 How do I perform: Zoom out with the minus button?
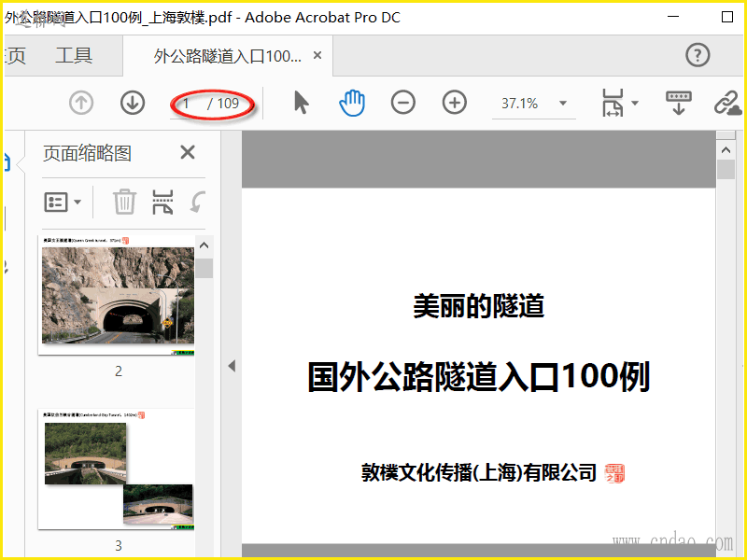click(x=403, y=103)
